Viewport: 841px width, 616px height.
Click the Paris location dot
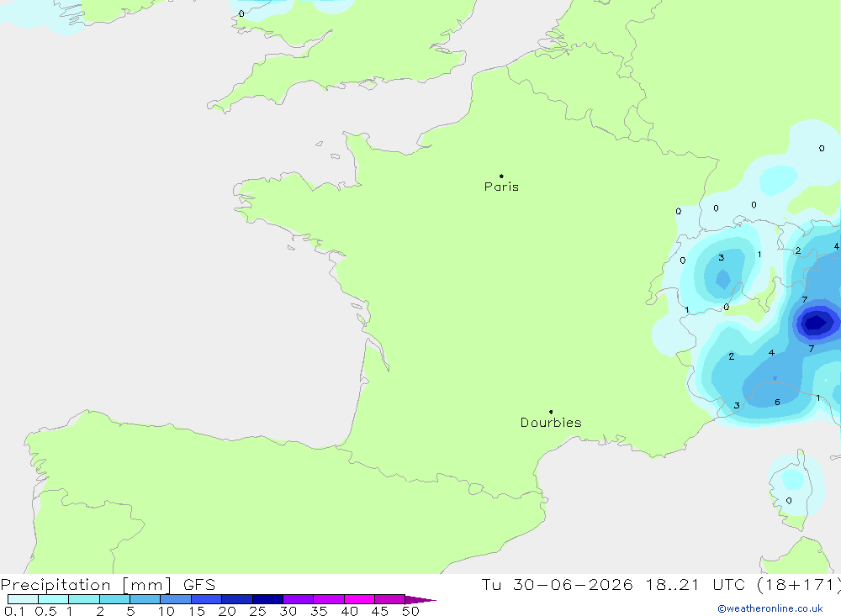501,176
